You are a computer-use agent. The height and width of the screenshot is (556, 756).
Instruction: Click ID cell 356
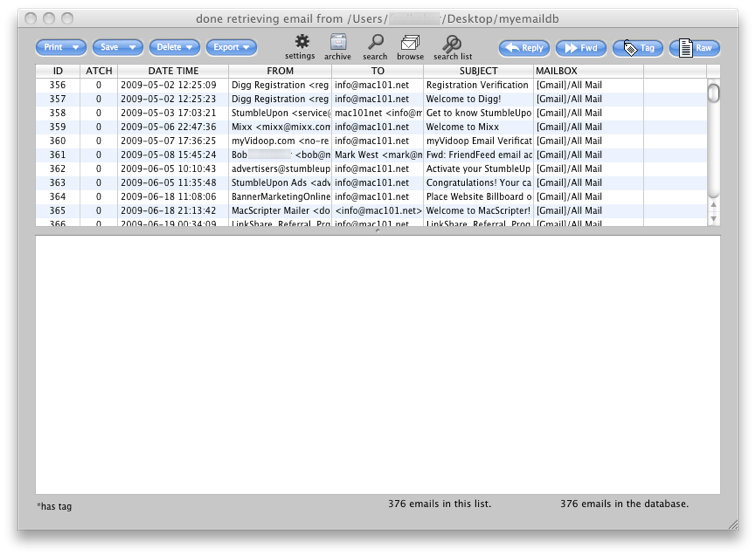point(58,85)
